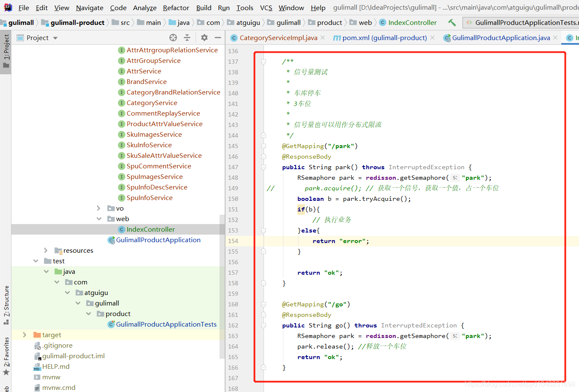Open the Project view dropdown
This screenshot has width=579, height=392.
[x=55, y=38]
